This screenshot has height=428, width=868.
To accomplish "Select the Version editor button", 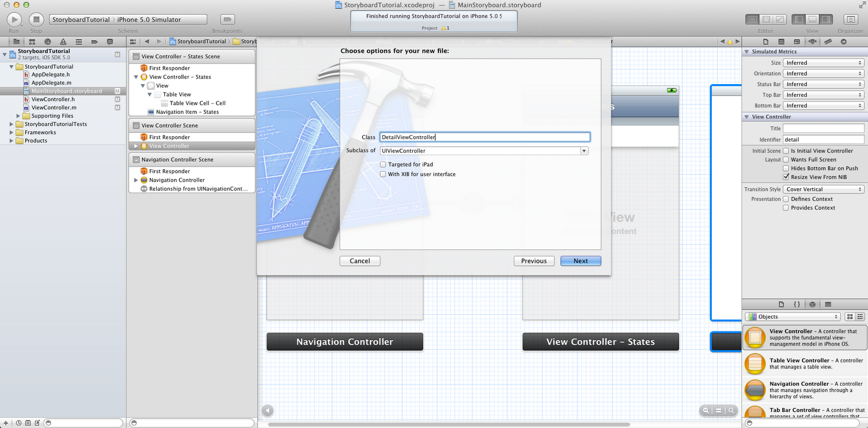I will [780, 20].
